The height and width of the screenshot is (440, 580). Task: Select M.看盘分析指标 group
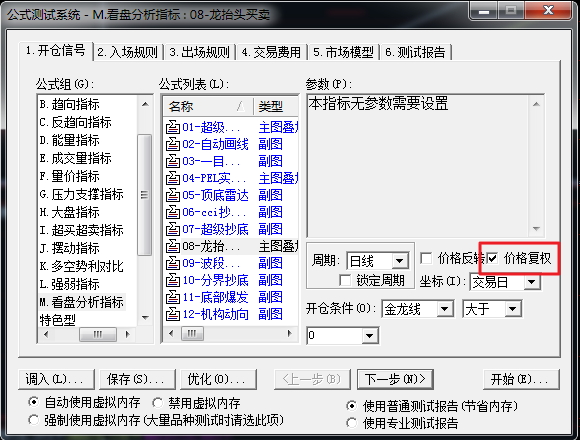coord(81,302)
